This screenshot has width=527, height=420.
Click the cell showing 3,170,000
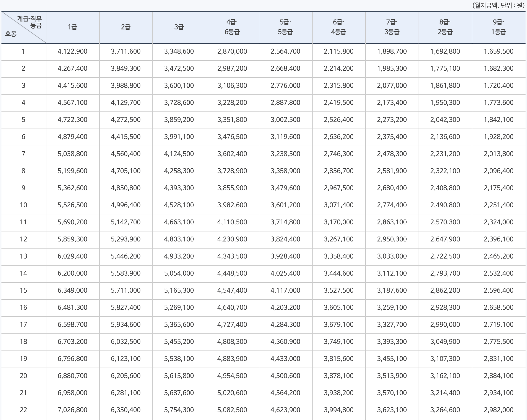point(338,222)
